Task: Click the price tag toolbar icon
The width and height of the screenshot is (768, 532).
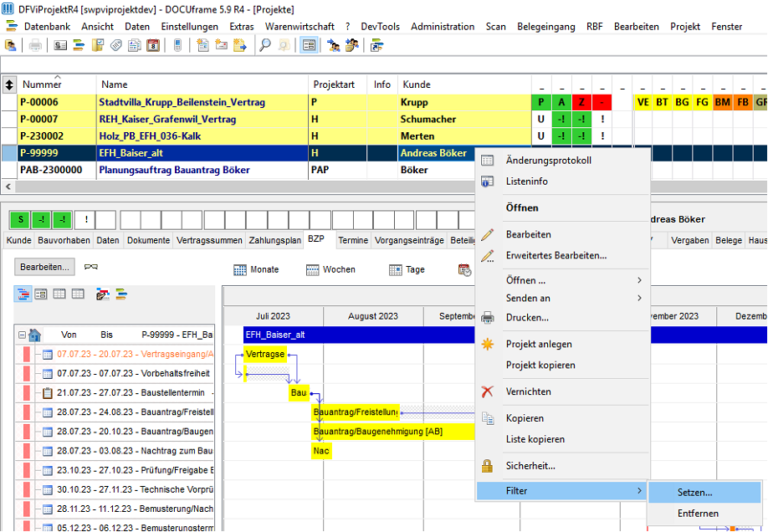Action: (x=116, y=46)
